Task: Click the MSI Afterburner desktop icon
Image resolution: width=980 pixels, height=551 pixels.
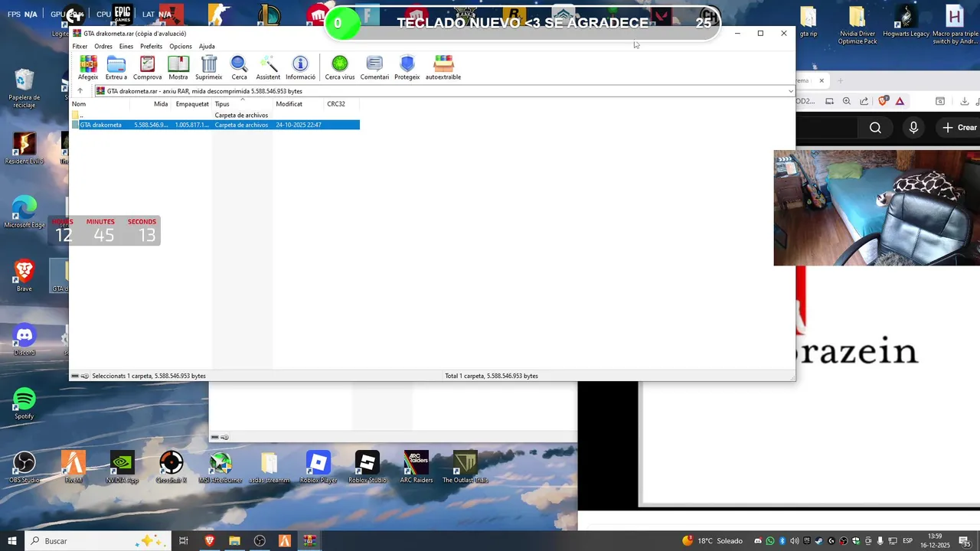Action: (x=220, y=468)
